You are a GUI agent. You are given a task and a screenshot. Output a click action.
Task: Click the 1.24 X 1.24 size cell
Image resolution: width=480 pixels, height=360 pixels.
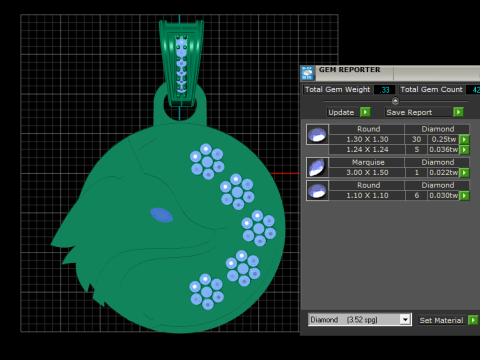coord(367,150)
